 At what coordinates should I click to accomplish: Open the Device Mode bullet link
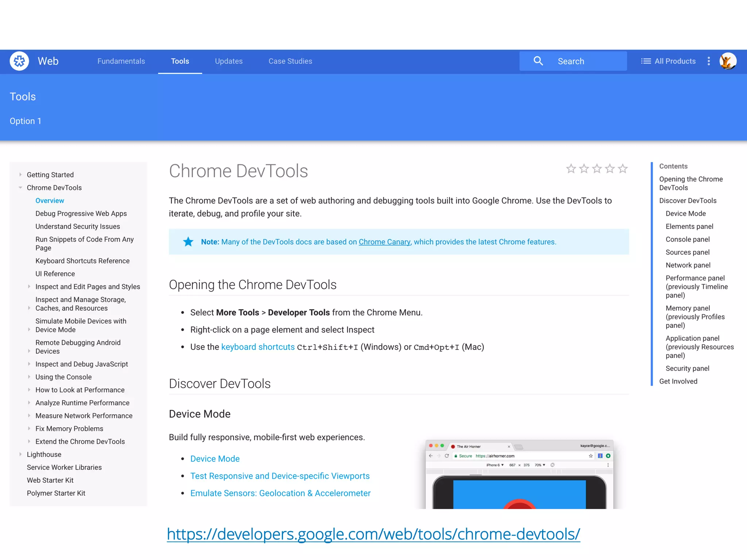(215, 459)
